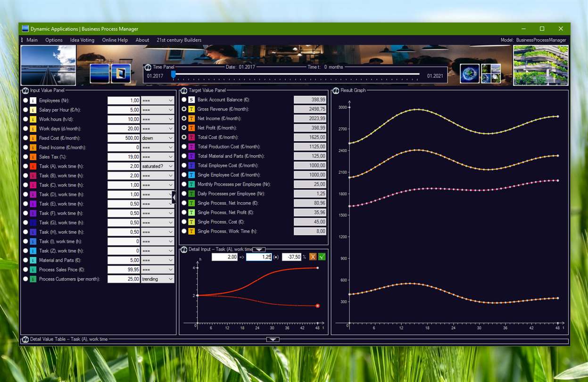The image size is (588, 382).
Task: Click the Result Graph panel header icon
Action: coord(336,91)
